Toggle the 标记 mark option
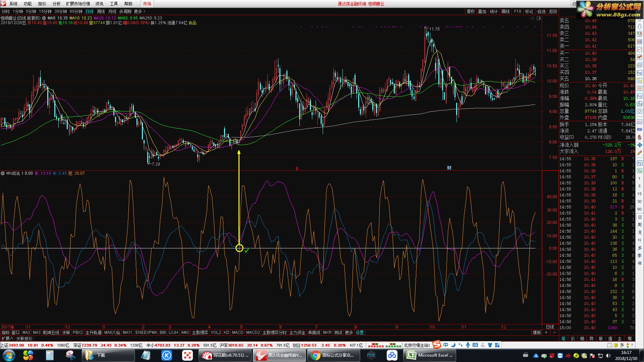644x362 pixels. tap(529, 11)
